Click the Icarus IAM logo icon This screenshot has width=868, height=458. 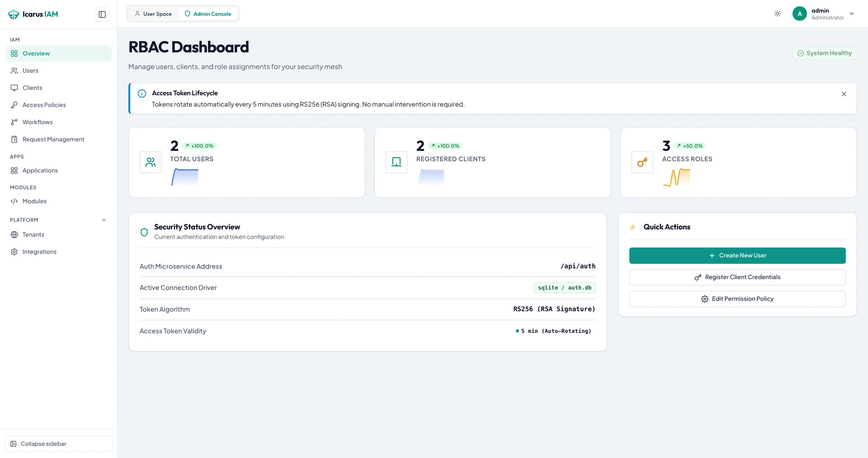click(14, 14)
